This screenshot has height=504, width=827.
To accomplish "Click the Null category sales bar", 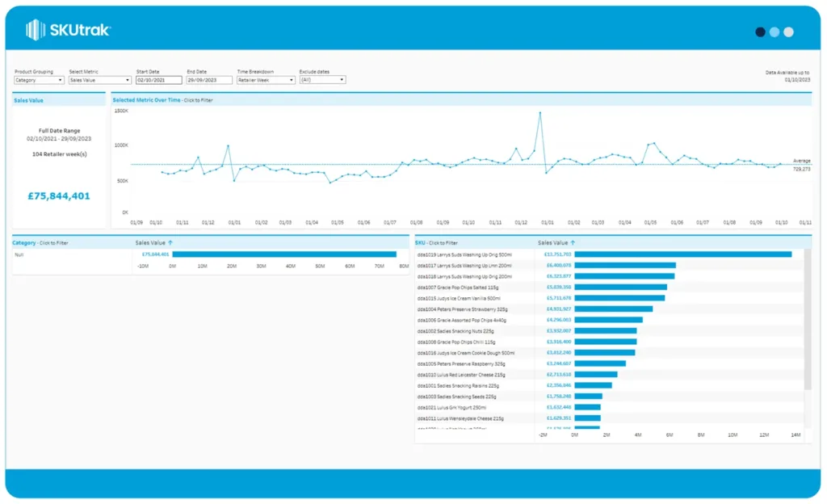I will click(x=284, y=254).
